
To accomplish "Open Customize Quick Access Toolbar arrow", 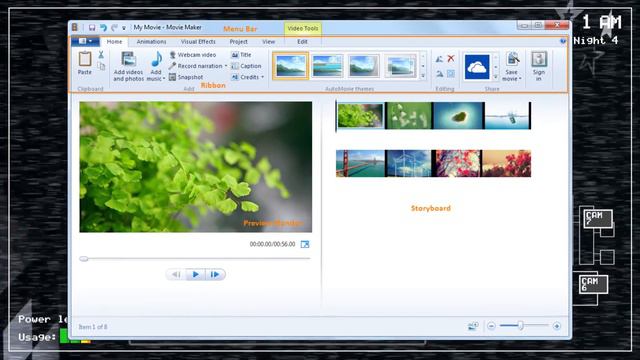I will click(124, 28).
